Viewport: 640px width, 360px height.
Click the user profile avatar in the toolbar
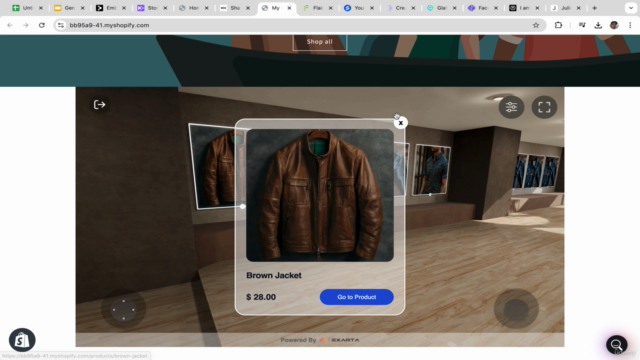(614, 25)
